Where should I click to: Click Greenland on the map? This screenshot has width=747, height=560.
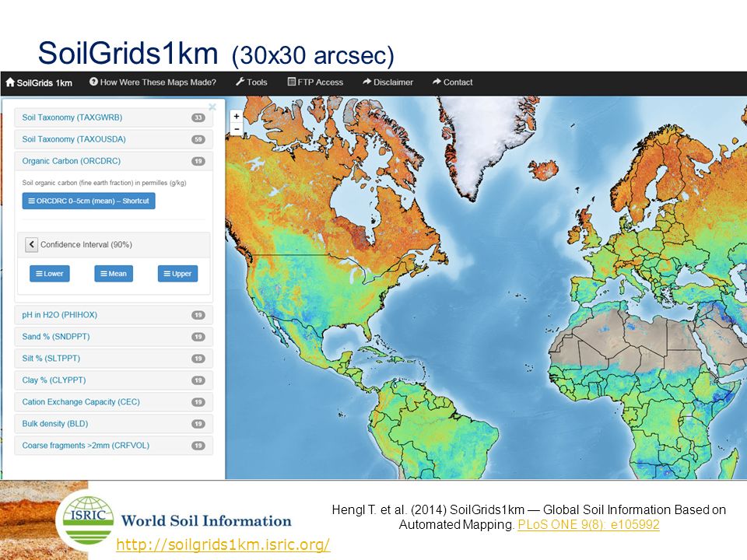coord(481,138)
